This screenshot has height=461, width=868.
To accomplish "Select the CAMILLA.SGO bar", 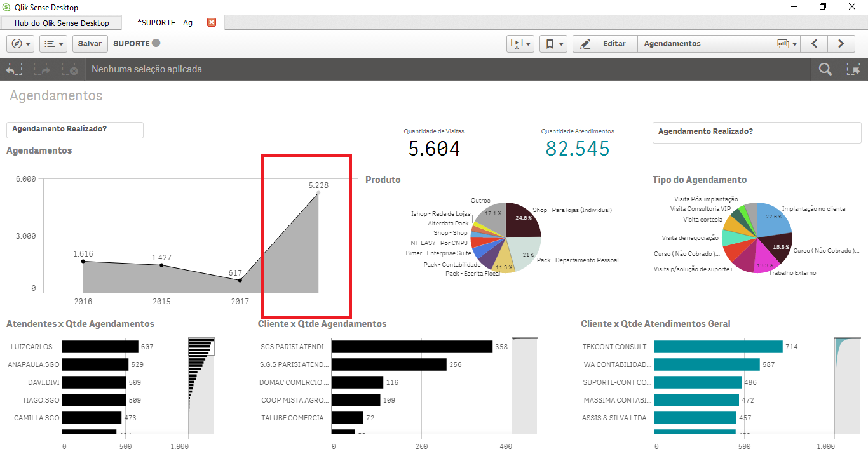I will (92, 418).
